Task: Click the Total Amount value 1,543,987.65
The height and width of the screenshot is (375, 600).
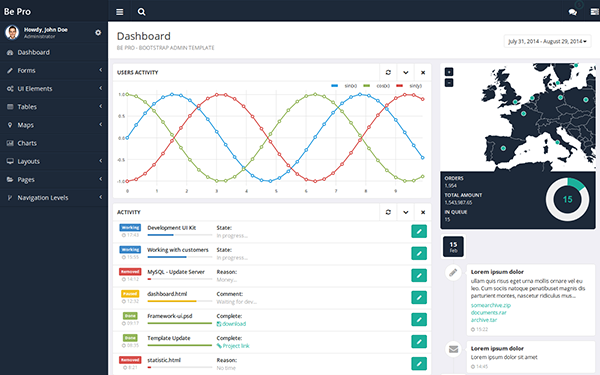Action: pos(458,202)
